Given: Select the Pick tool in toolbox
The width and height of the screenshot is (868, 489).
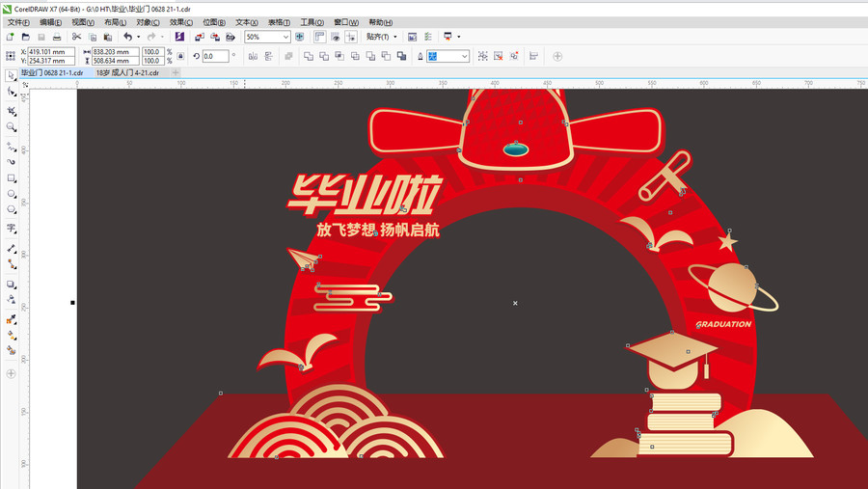Looking at the screenshot, I should click(x=11, y=75).
